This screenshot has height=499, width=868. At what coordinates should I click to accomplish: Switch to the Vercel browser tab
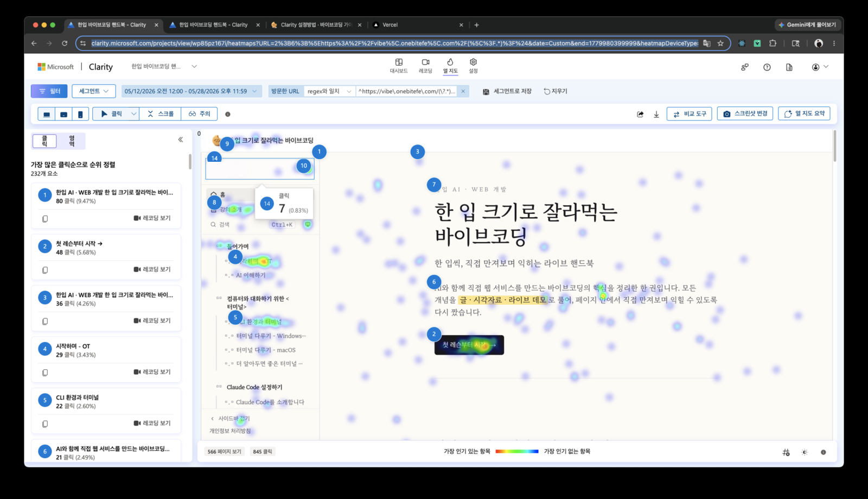coord(417,25)
